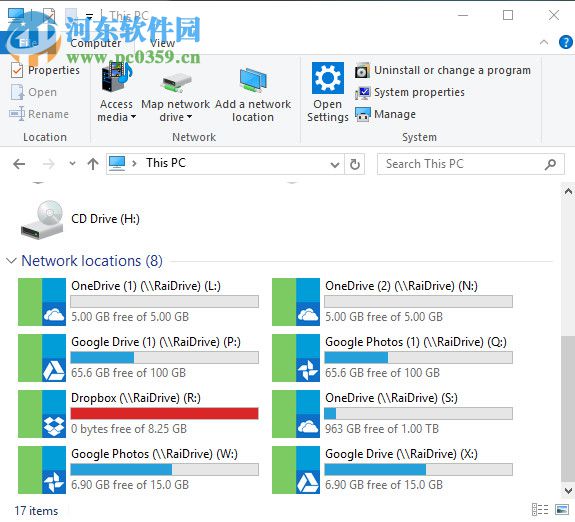Select OneDrive (2) drive N: icon
This screenshot has width=575, height=522.
(296, 302)
